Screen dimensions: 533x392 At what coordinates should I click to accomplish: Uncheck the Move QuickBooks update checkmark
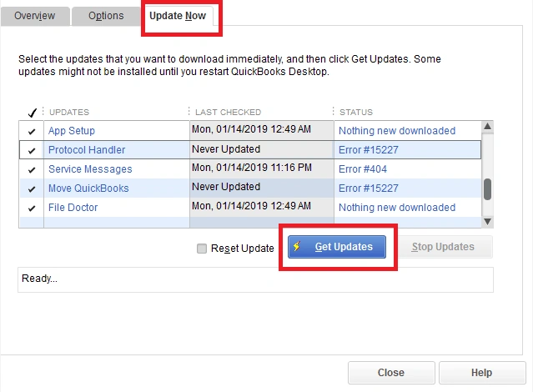click(32, 188)
